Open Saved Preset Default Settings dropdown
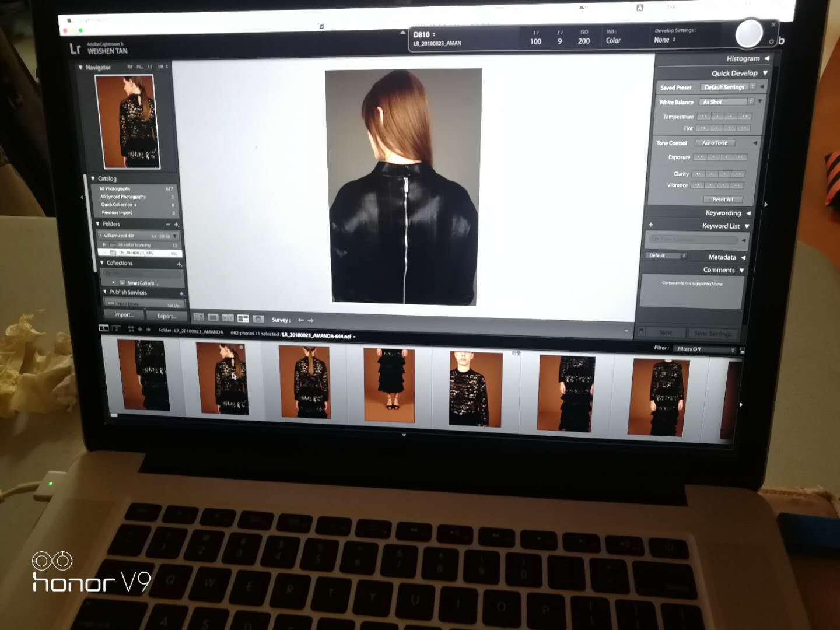This screenshot has width=840, height=630. pos(728,87)
